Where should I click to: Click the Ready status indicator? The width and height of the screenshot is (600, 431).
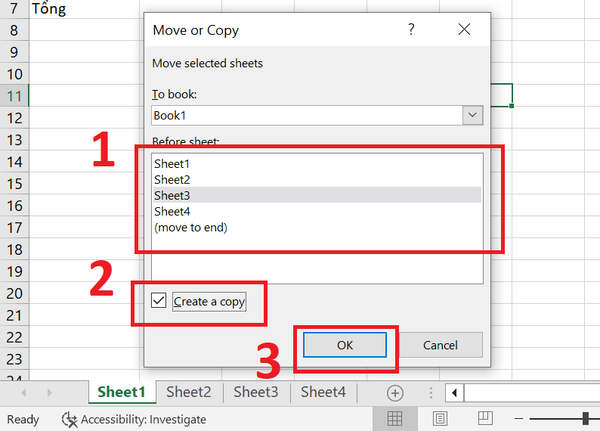coord(23,420)
